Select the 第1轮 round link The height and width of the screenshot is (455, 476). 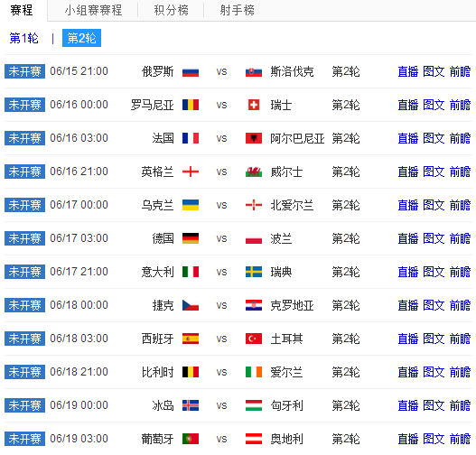point(24,38)
